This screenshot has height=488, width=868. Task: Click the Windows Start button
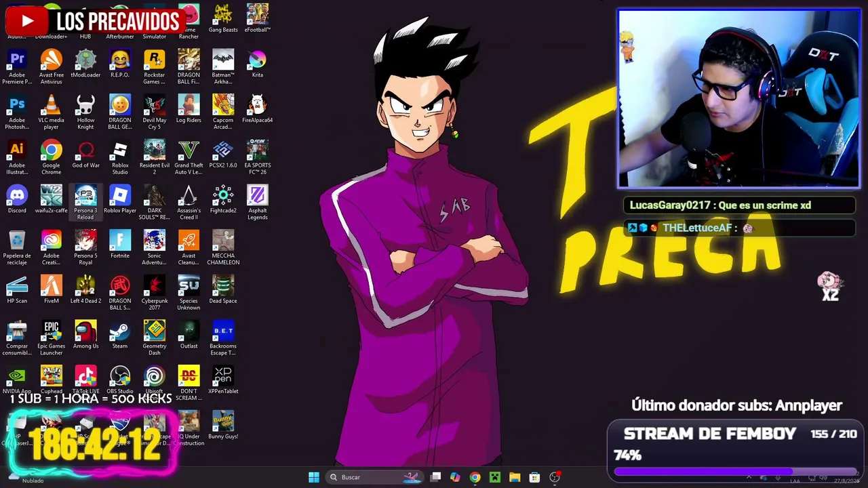coord(314,477)
